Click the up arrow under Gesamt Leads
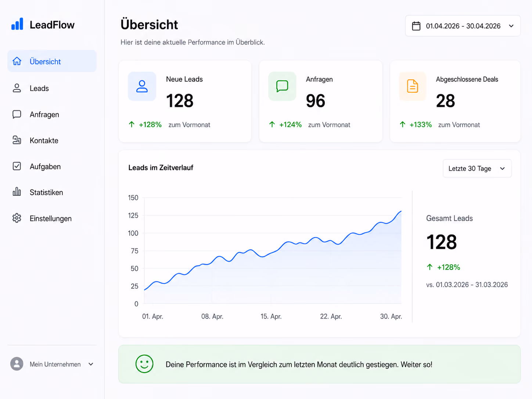Screen dimensions: 532x399 pyautogui.click(x=429, y=267)
